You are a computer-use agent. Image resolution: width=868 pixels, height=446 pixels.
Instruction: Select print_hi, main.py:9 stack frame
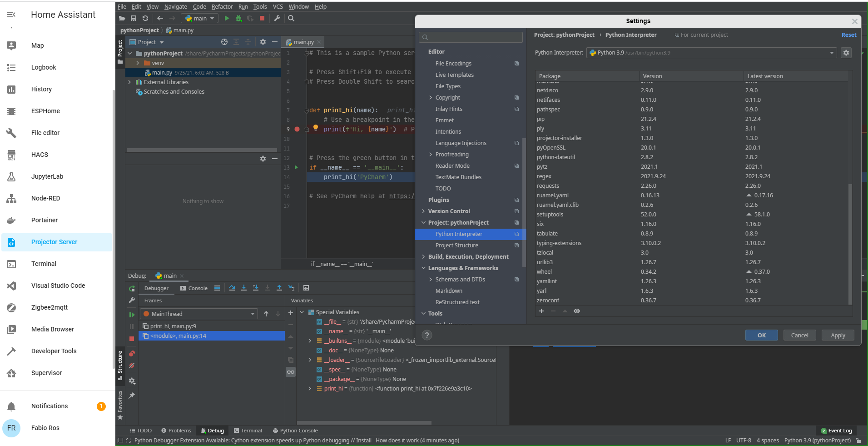pos(212,326)
